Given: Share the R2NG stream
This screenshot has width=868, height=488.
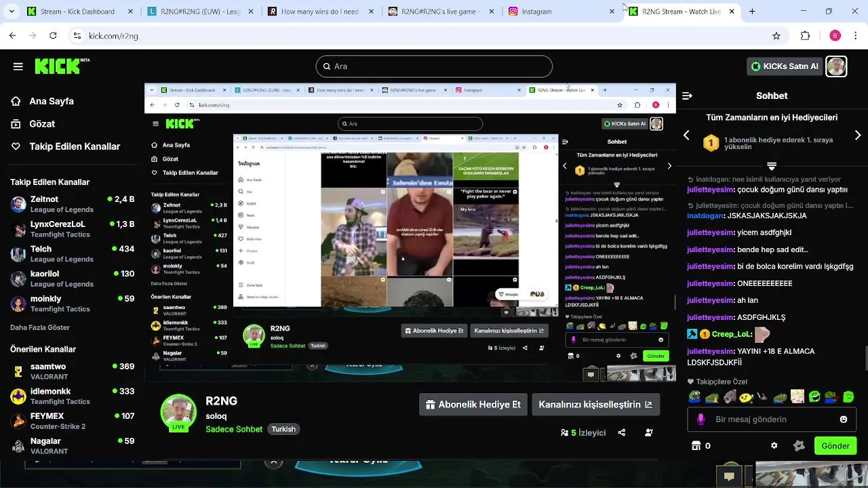Looking at the screenshot, I should (622, 432).
